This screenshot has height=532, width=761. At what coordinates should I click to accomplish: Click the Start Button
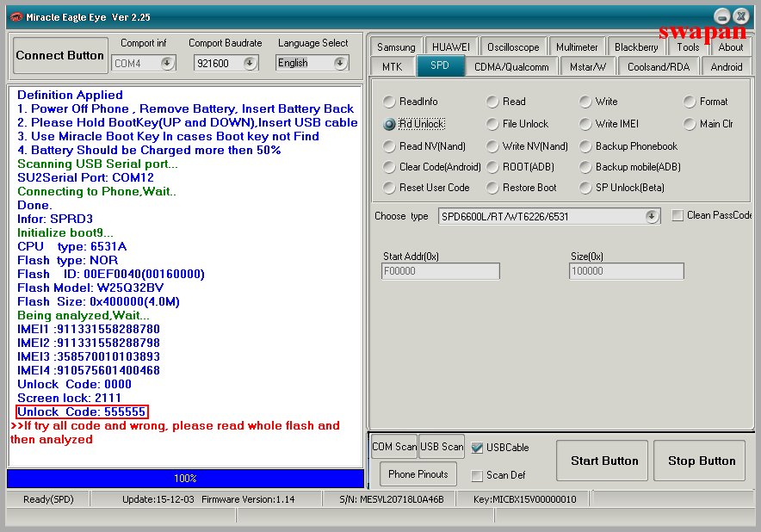(604, 461)
